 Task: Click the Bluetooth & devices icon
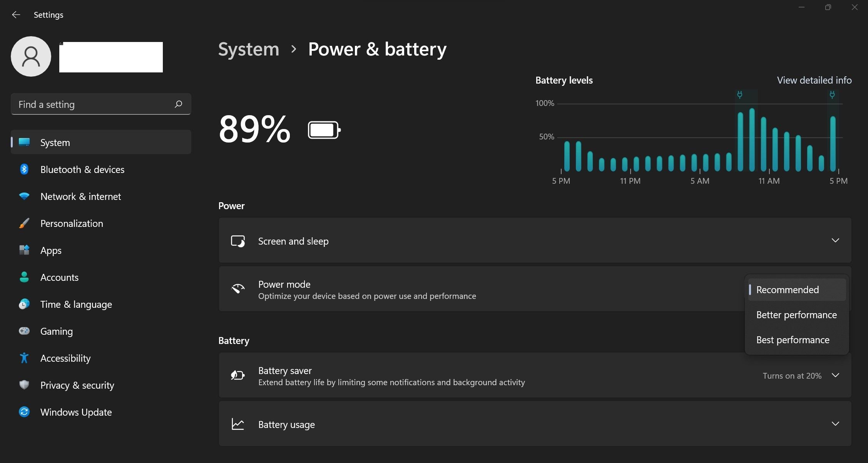click(23, 168)
